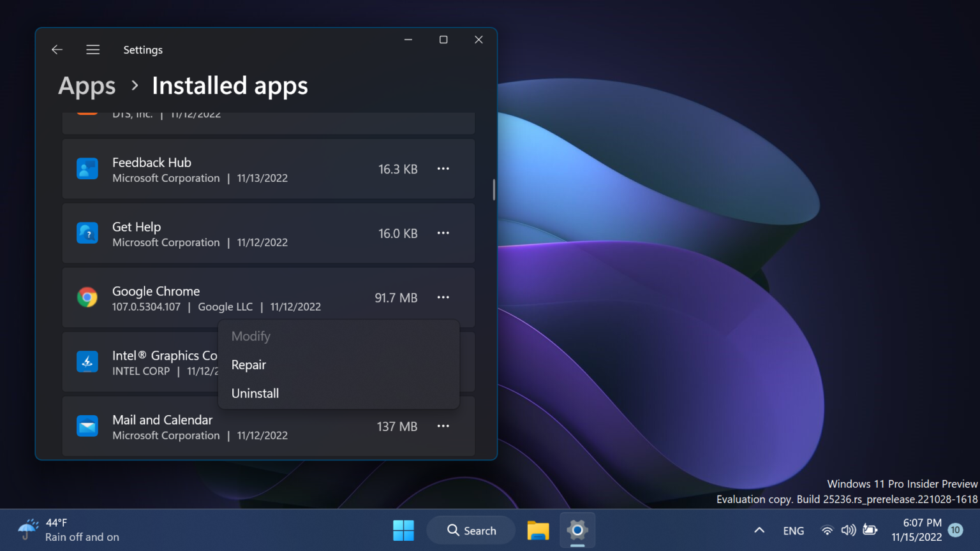Click the Mail and Calendar icon
Viewport: 980px width, 551px height.
[87, 426]
